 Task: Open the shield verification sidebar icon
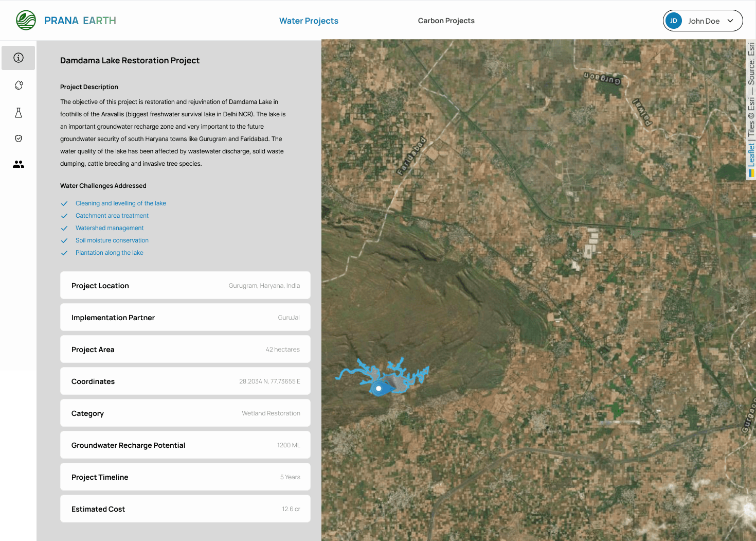tap(19, 138)
